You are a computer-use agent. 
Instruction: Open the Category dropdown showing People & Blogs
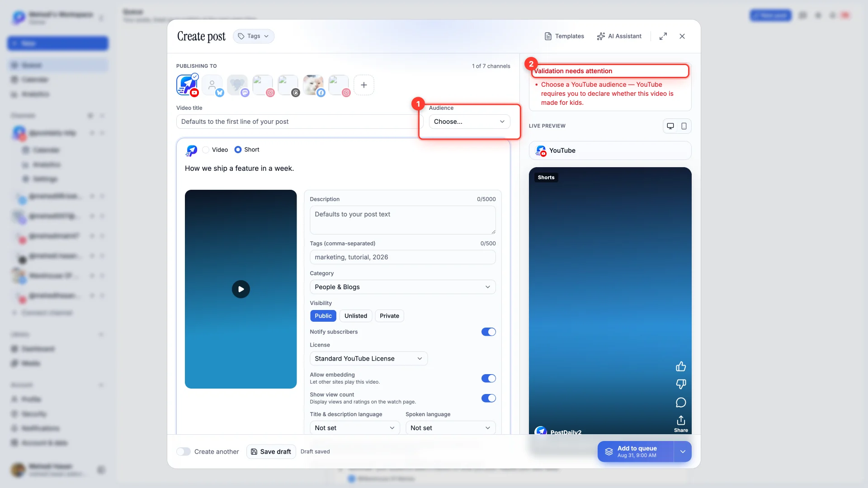(x=402, y=287)
